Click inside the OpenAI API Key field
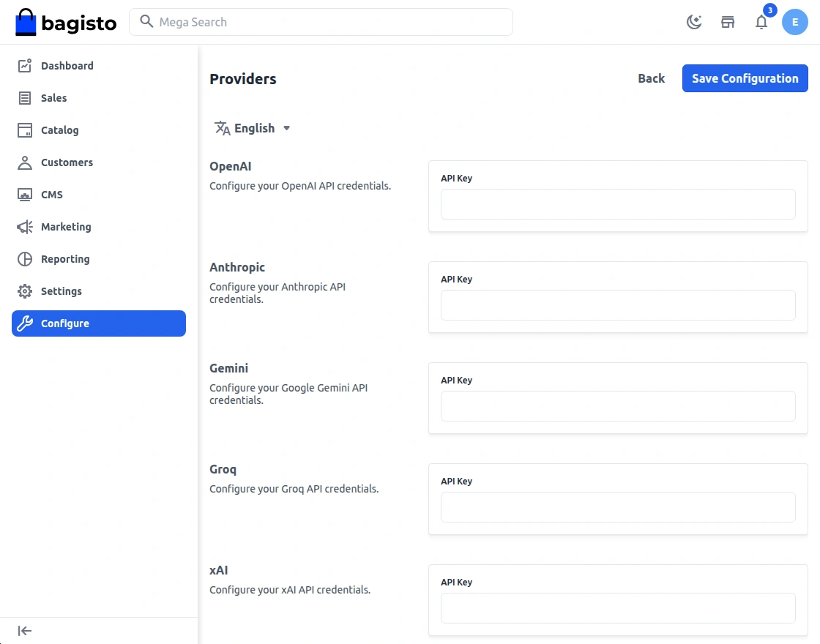Viewport: 820px width, 644px height. pyautogui.click(x=618, y=204)
